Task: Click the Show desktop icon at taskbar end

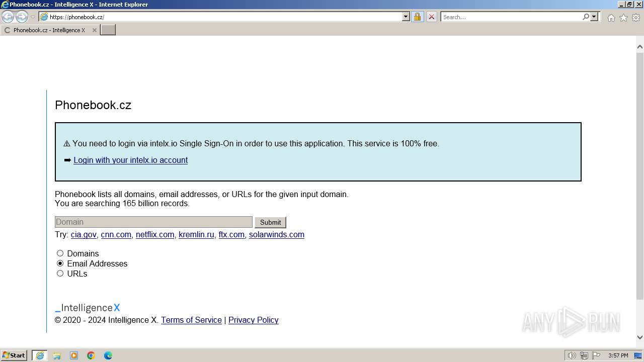Action: click(x=638, y=355)
